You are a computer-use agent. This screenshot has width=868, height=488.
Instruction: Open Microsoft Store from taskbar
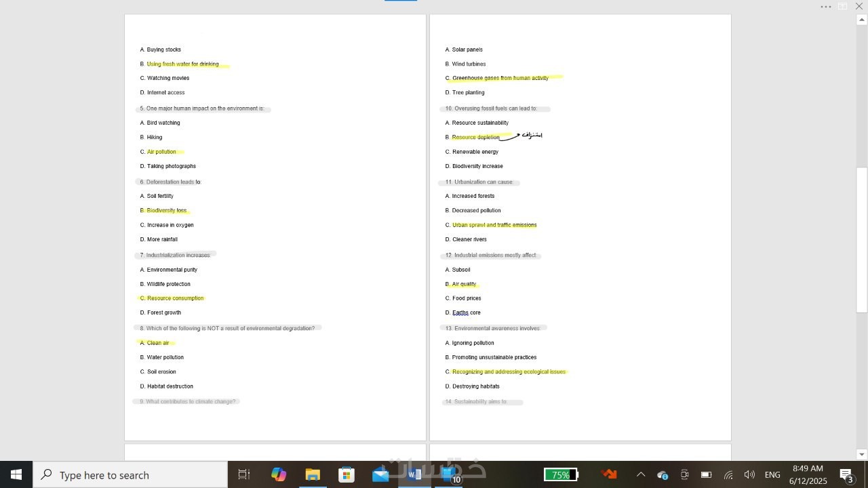click(347, 474)
